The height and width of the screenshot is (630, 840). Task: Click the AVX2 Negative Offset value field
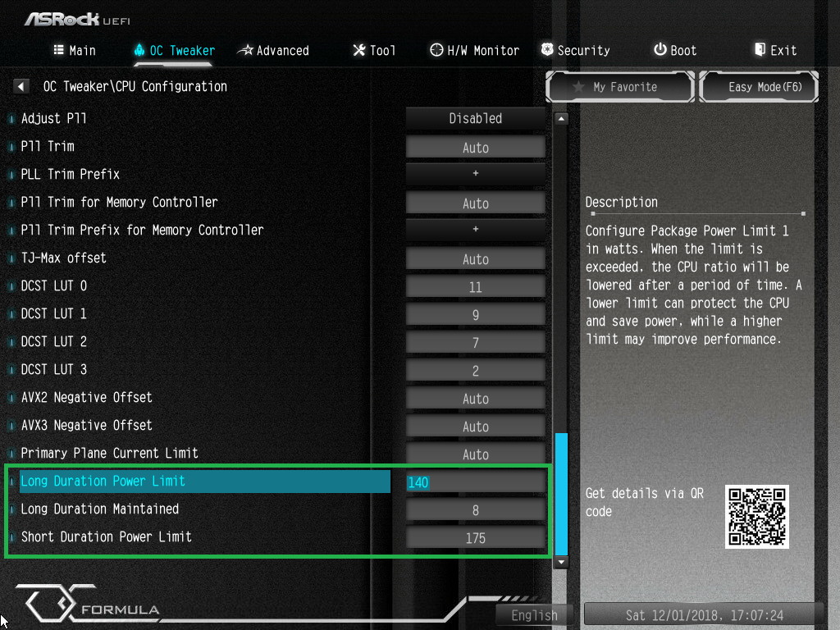[x=476, y=398]
